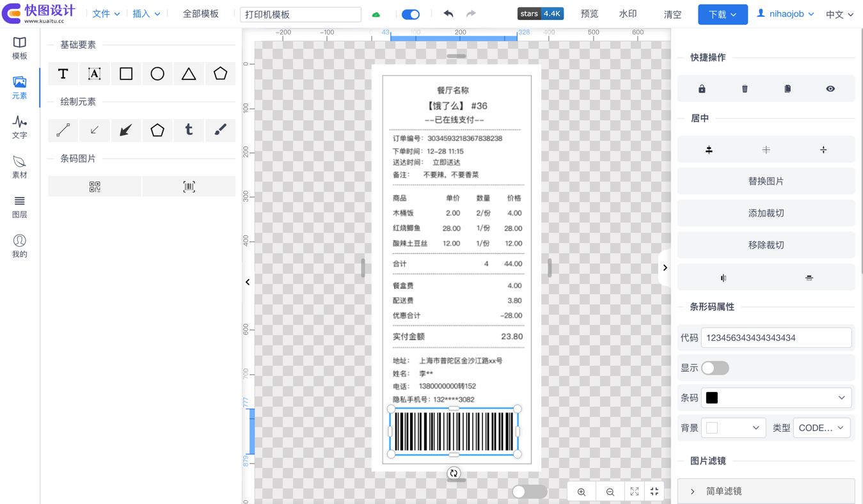The height and width of the screenshot is (504, 863).
Task: Flip the element horizontally
Action: [724, 278]
